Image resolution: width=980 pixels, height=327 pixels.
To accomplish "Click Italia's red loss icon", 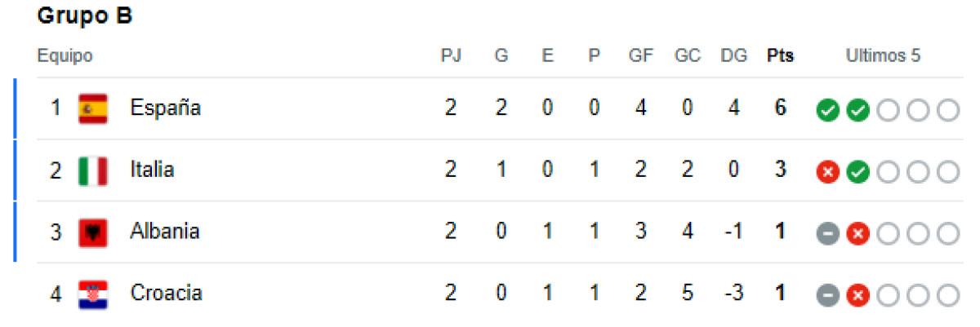I will (x=827, y=171).
